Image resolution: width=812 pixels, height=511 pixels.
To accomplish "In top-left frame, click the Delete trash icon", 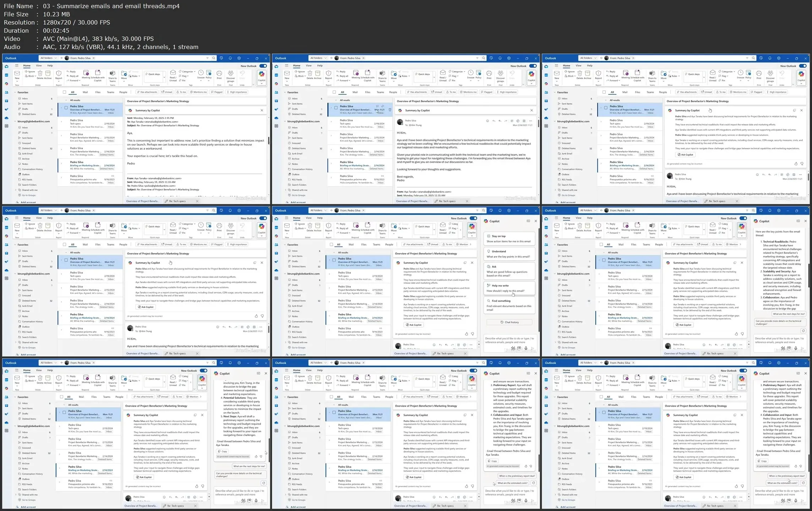I will click(x=40, y=73).
